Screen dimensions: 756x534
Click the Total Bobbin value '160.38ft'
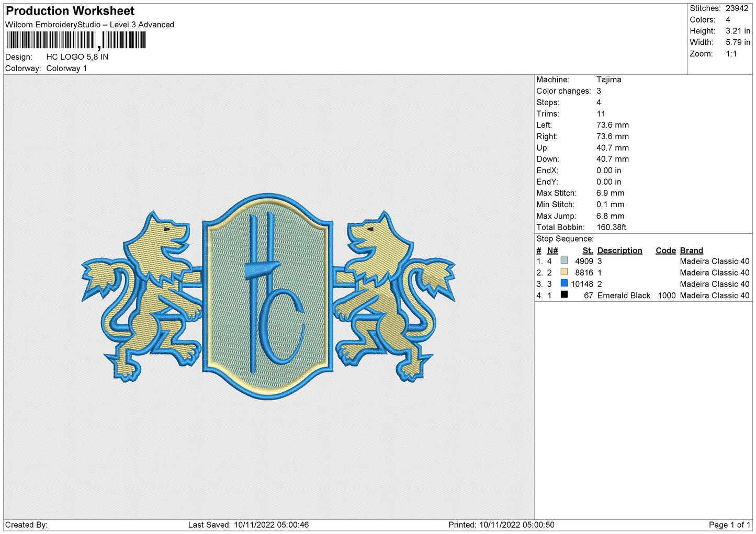point(612,228)
